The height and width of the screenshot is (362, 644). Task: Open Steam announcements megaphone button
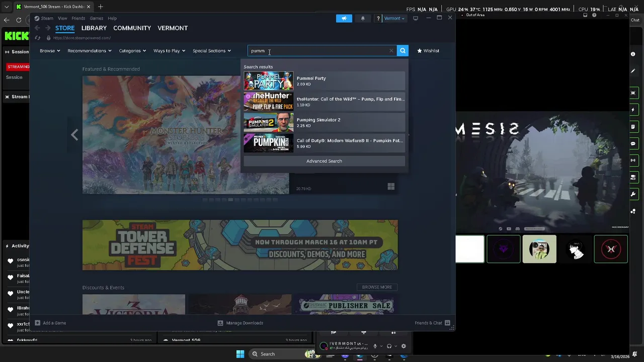click(x=344, y=18)
